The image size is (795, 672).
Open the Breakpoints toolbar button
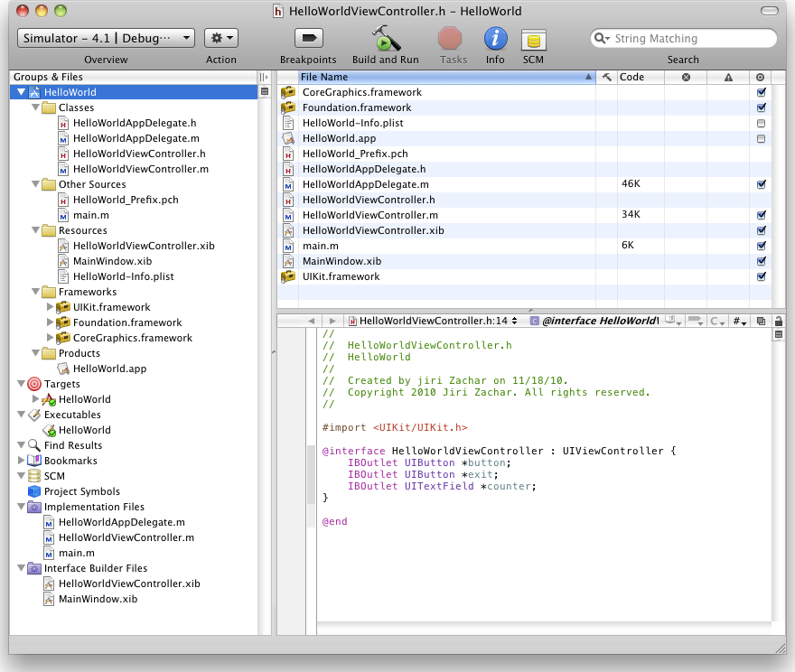309,38
